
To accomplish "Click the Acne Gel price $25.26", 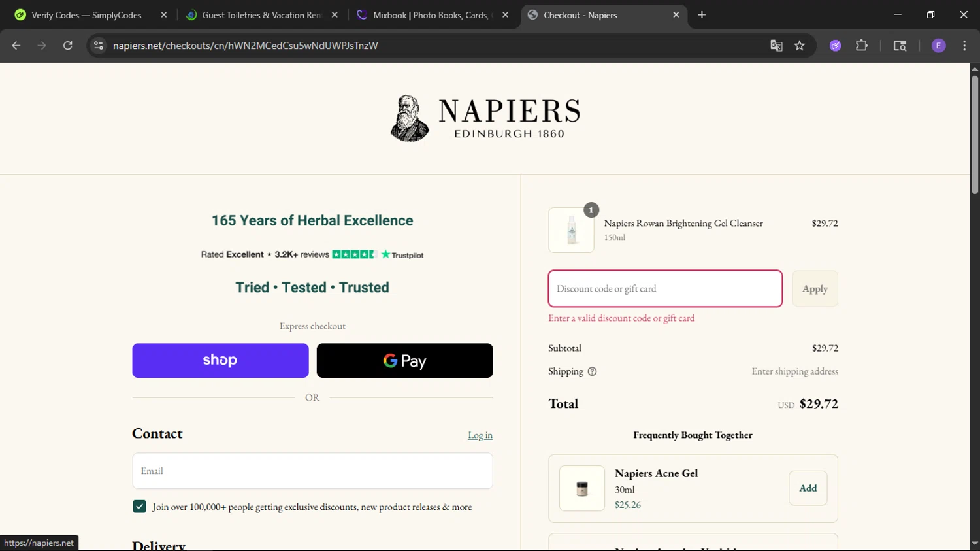I will click(x=628, y=505).
